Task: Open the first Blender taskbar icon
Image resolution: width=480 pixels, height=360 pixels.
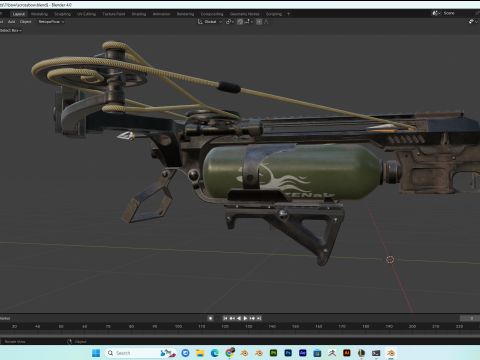Action: pos(244,353)
